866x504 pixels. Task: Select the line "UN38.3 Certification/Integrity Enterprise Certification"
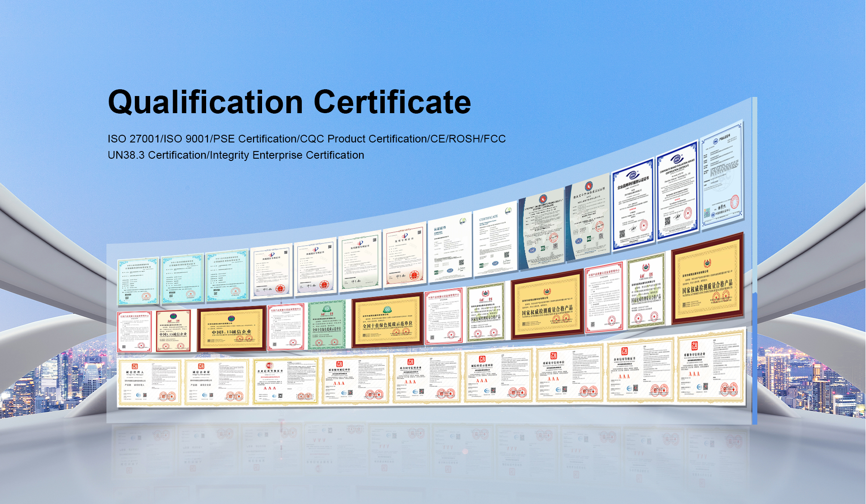tap(236, 155)
